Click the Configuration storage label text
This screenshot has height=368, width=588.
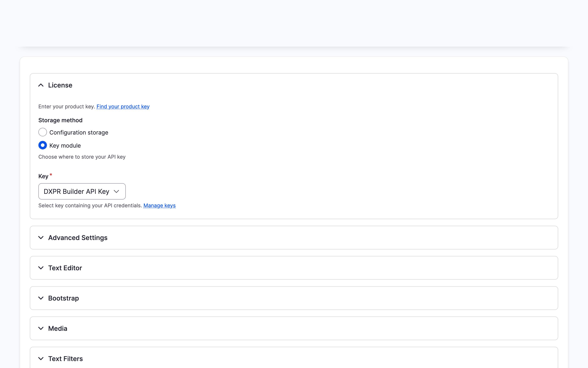[x=79, y=133]
